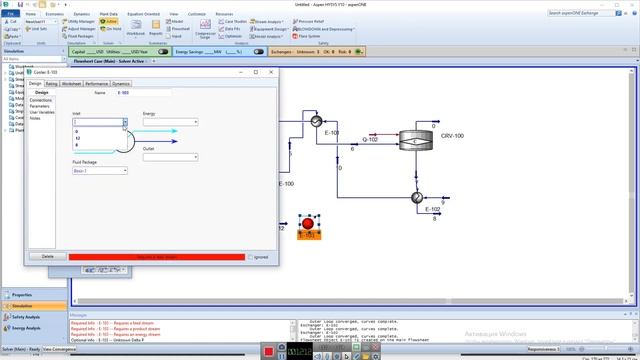This screenshot has height=360, width=640.
Task: Select Notes in the Design page list
Action: tap(35, 118)
